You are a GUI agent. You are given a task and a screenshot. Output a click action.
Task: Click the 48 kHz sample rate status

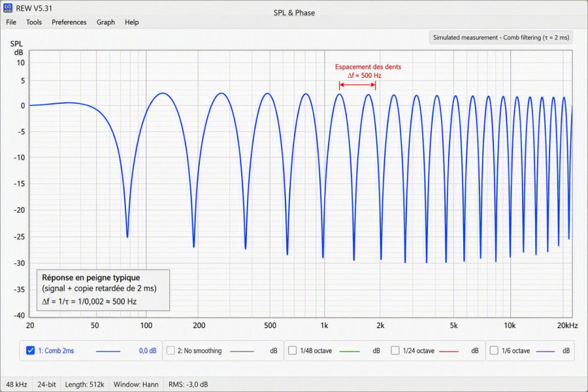[x=16, y=385]
